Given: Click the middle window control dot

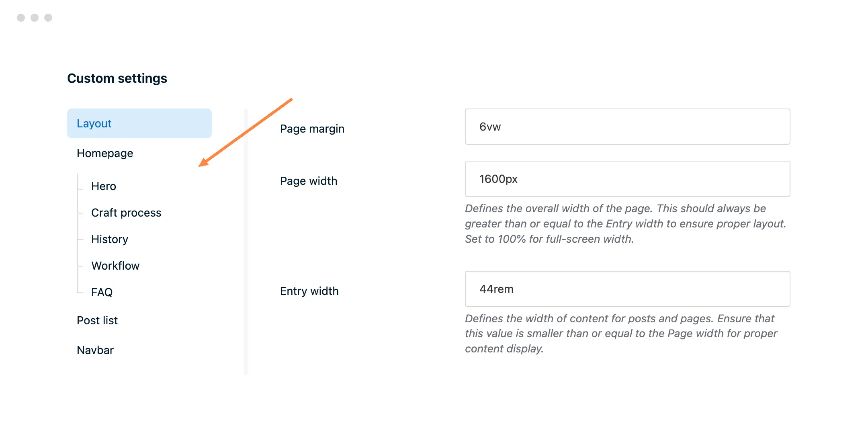Looking at the screenshot, I should 34,17.
